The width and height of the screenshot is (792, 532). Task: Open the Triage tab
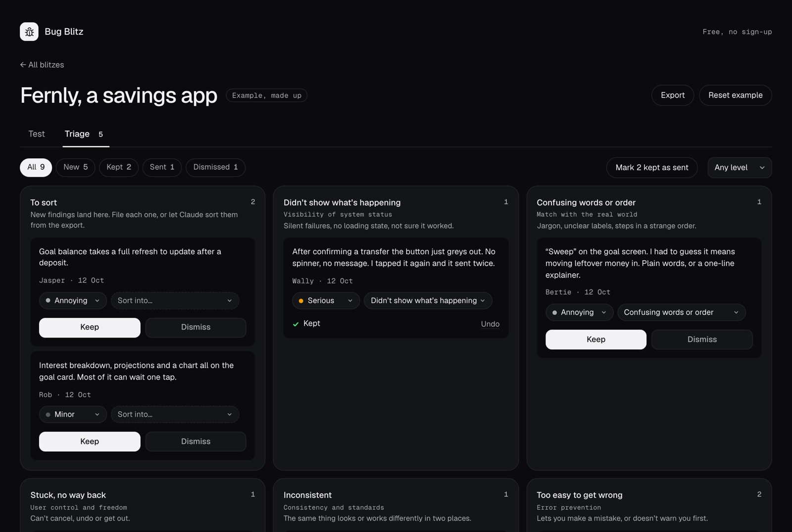pos(86,134)
